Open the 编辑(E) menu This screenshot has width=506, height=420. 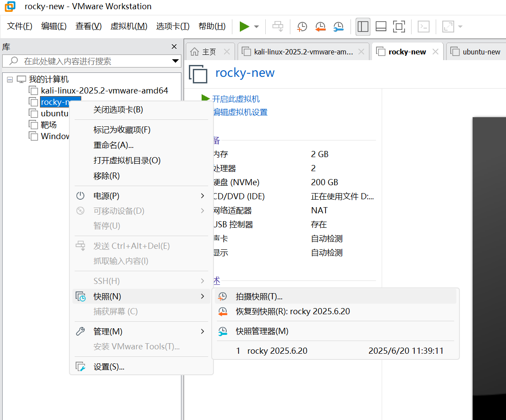click(54, 26)
